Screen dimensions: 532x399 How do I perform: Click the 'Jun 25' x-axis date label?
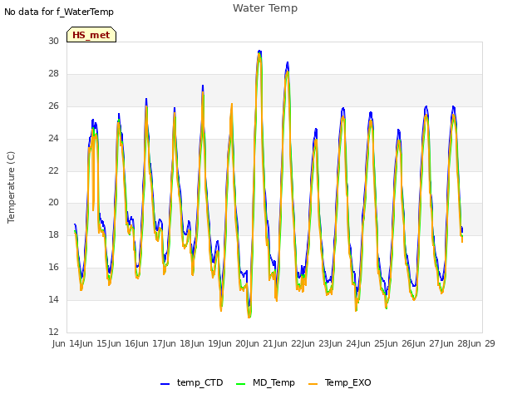tap(369, 343)
